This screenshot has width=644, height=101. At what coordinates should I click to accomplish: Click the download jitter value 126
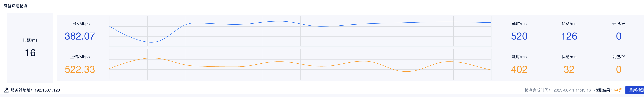pos(569,36)
